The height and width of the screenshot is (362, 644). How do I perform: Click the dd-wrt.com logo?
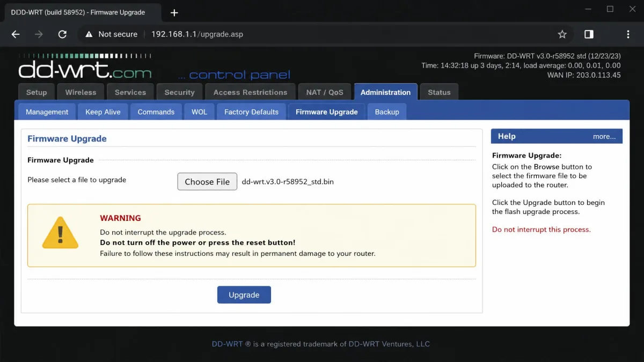[85, 67]
